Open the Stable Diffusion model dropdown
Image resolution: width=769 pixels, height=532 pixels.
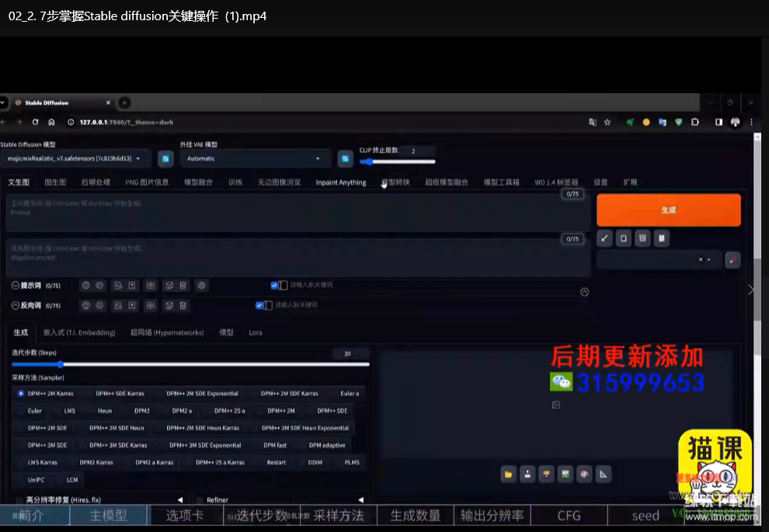(75, 158)
